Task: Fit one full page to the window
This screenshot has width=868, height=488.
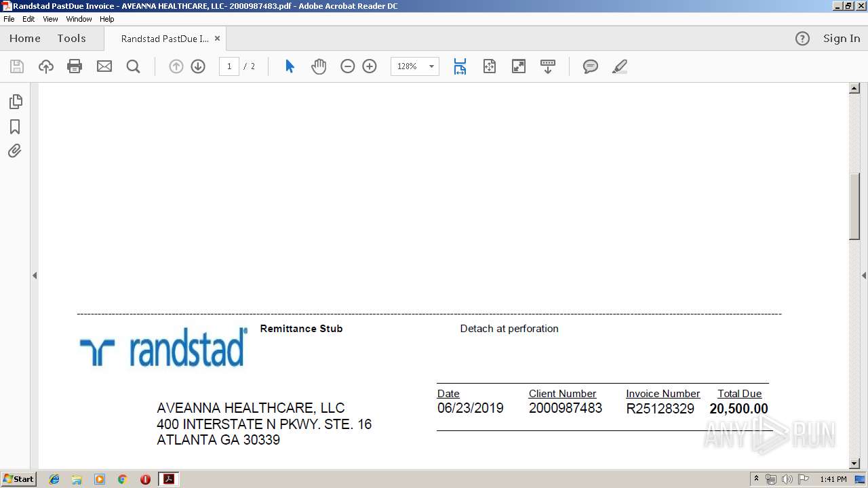Action: click(x=490, y=66)
